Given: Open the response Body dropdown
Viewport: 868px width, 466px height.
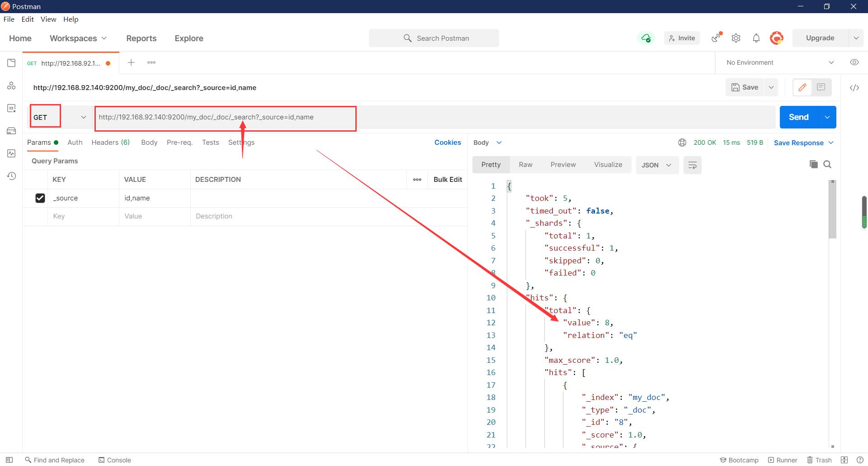Looking at the screenshot, I should coord(487,143).
